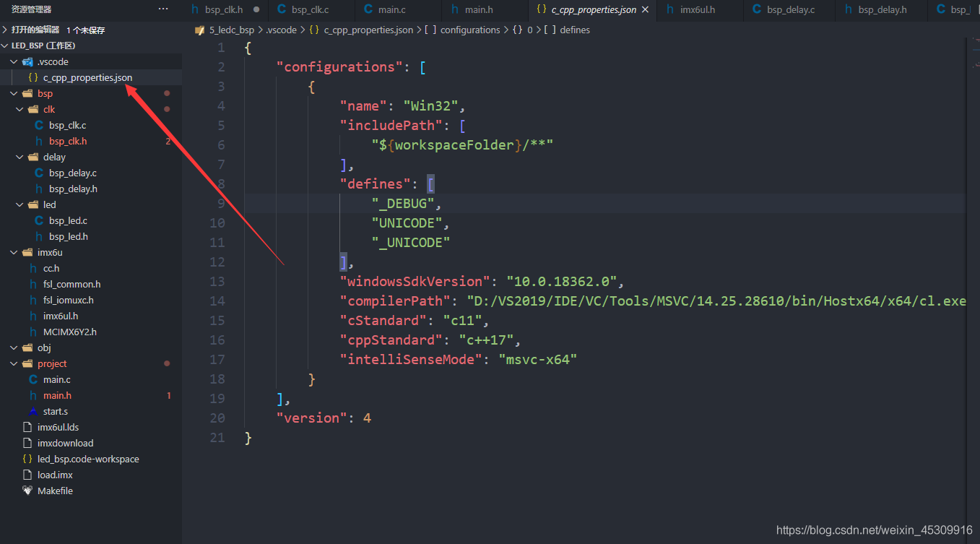Click the 5_ledc_bsp breadcrumb
This screenshot has width=980, height=544.
[231, 30]
